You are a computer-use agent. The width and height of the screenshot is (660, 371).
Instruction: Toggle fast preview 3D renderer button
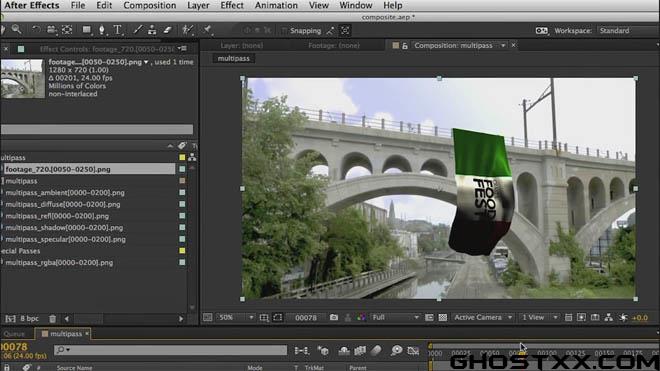coord(581,318)
